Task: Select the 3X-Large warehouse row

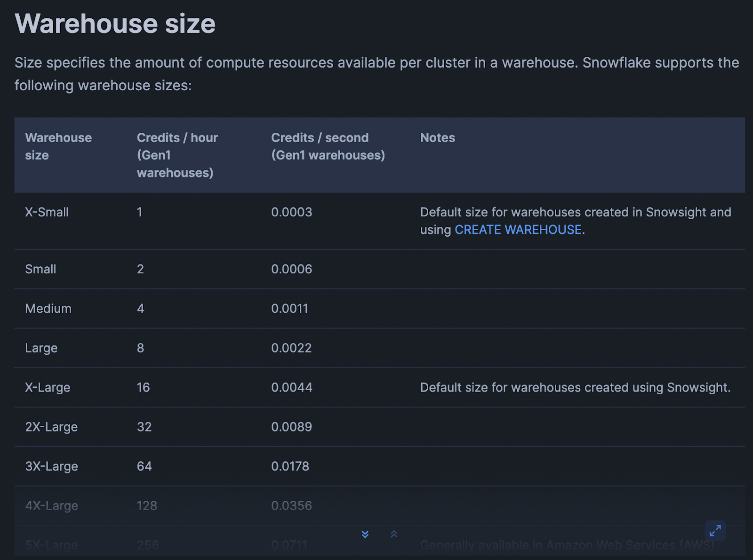Action: click(x=51, y=466)
